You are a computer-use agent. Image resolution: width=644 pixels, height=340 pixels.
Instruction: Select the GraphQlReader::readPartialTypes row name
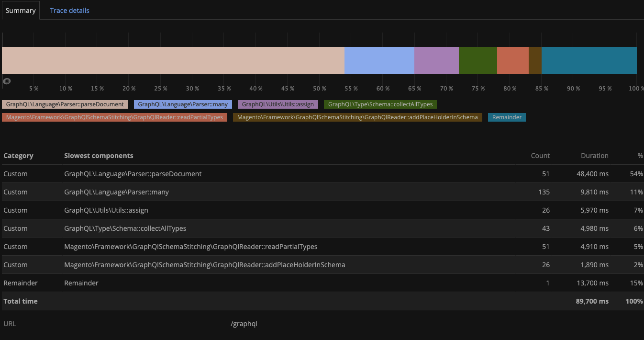(x=191, y=247)
